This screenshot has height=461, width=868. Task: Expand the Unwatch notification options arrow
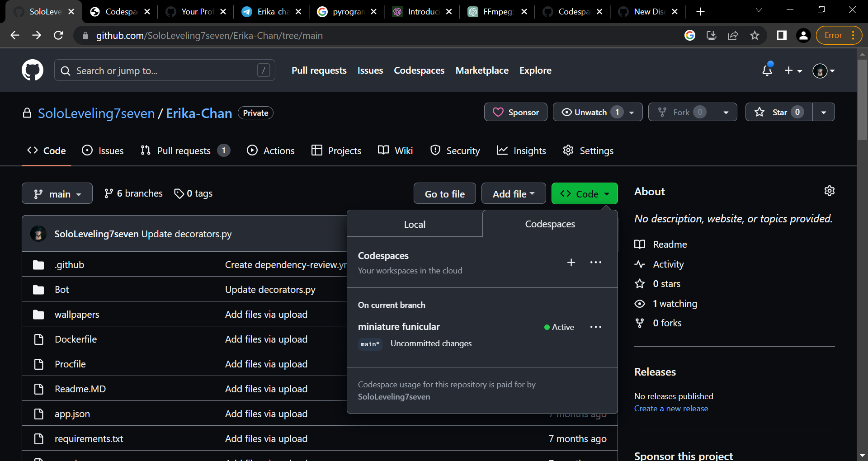tap(632, 112)
